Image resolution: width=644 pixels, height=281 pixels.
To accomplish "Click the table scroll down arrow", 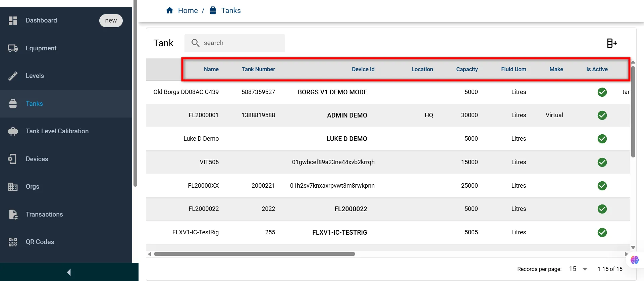I will coord(633,247).
